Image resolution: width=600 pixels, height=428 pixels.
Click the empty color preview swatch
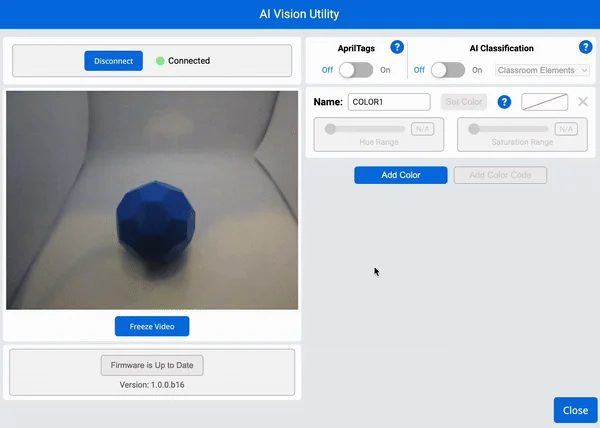[545, 102]
